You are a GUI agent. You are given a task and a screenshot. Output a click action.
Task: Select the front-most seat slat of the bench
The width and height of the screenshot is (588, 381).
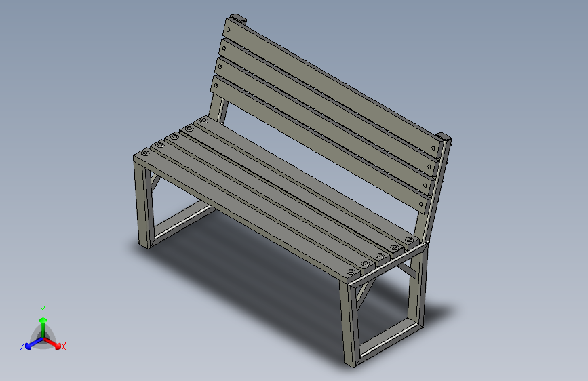point(248,214)
